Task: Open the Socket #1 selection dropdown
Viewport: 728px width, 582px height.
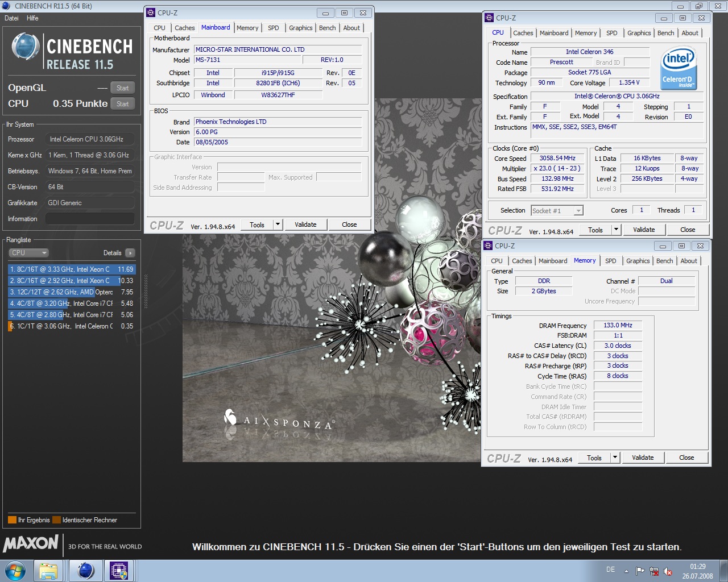Action: (557, 210)
